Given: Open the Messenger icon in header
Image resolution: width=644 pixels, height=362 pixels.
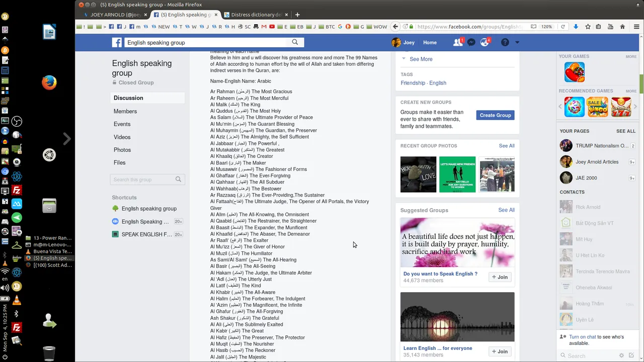Looking at the screenshot, I should (x=471, y=43).
